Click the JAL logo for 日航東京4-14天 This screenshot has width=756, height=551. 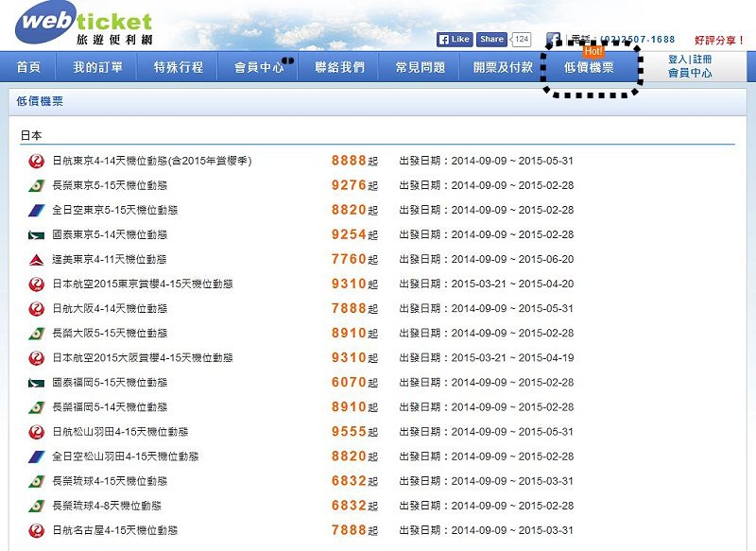pyautogui.click(x=36, y=161)
